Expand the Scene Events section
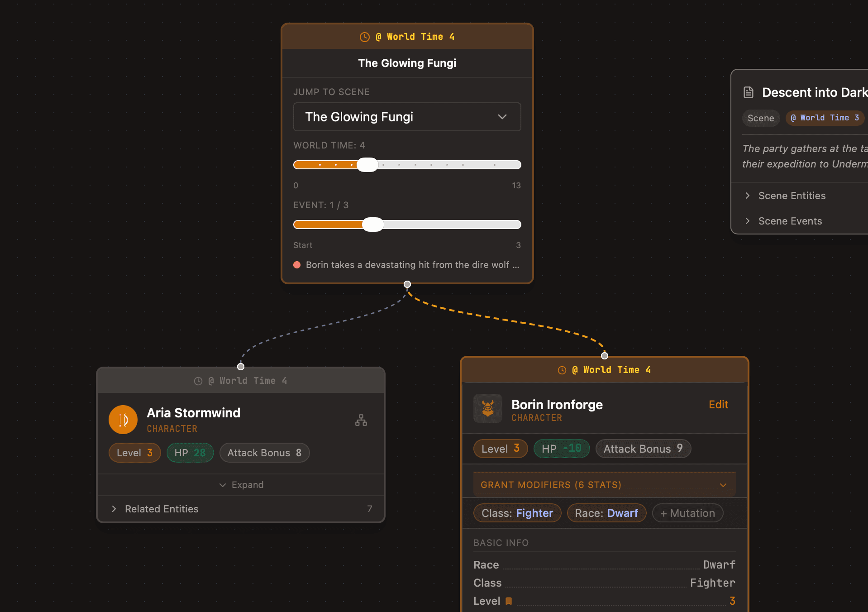 point(790,221)
